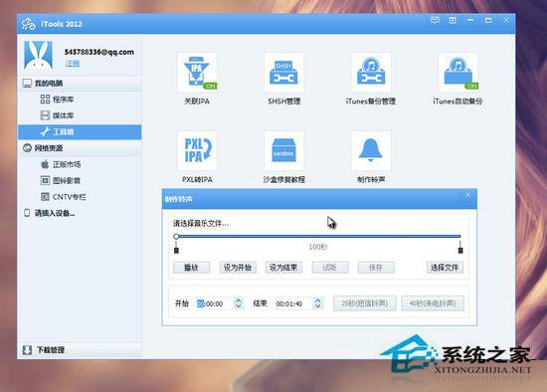This screenshot has height=392, width=547.
Task: Click the account email 545788336@qq.com
Action: point(99,52)
